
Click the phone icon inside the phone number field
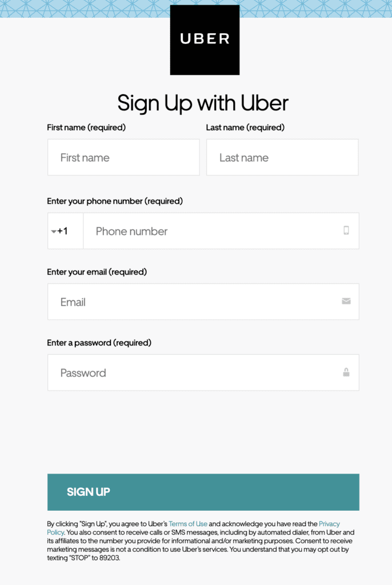[346, 231]
